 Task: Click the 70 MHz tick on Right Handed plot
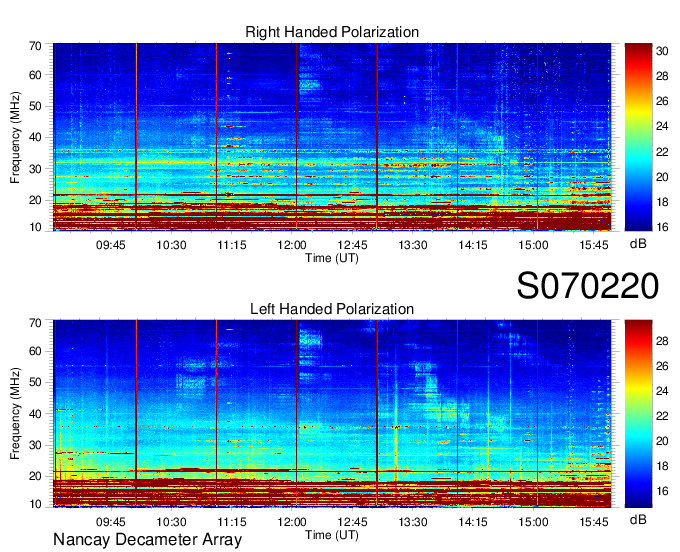35,46
